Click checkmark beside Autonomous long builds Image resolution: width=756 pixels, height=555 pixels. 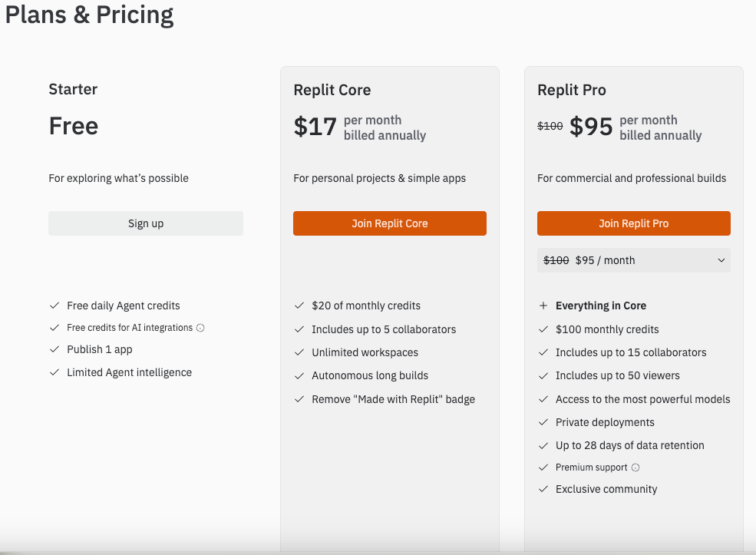click(x=299, y=375)
